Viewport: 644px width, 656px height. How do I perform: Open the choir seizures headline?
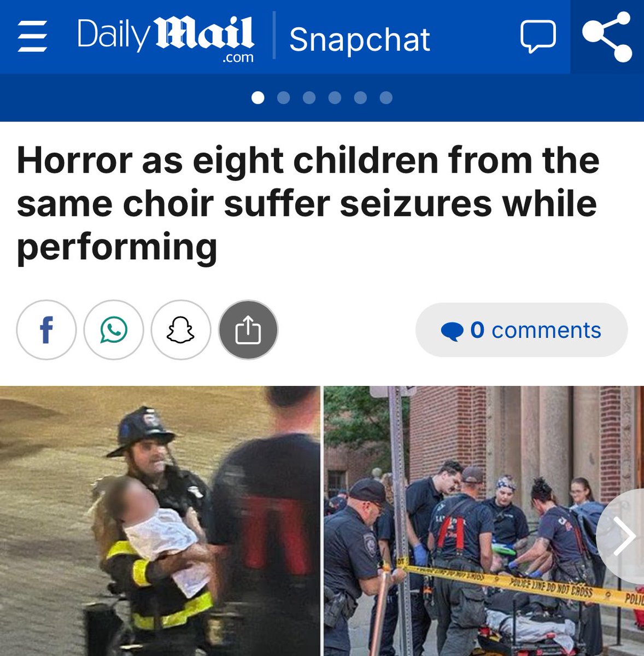click(308, 203)
